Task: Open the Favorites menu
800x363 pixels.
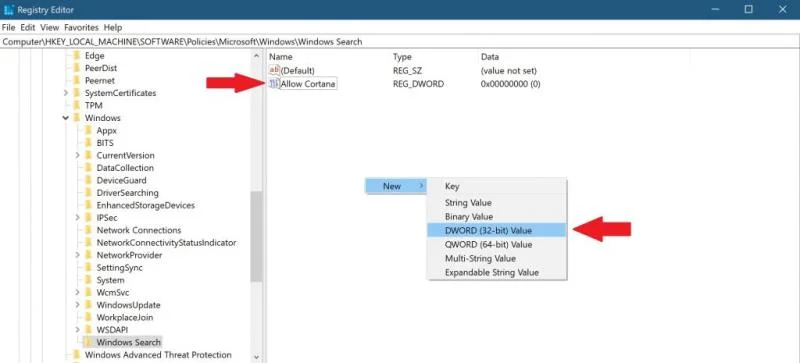Action: click(x=81, y=27)
